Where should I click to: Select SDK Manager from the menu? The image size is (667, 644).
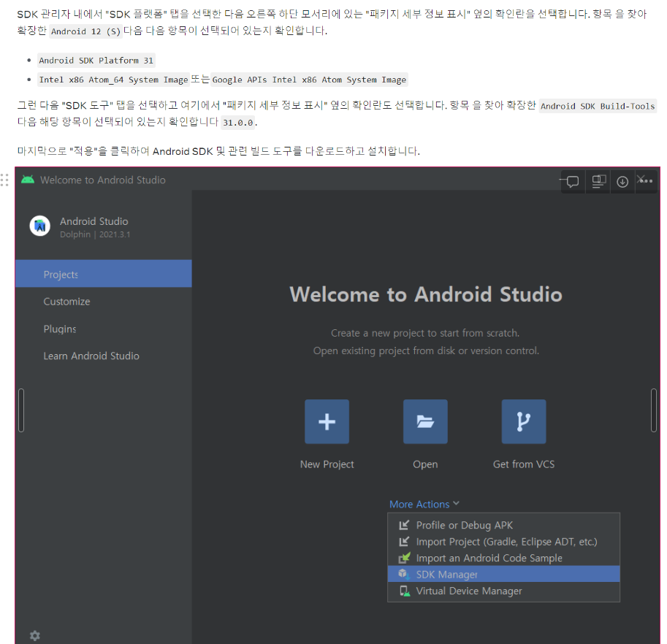[x=503, y=574]
